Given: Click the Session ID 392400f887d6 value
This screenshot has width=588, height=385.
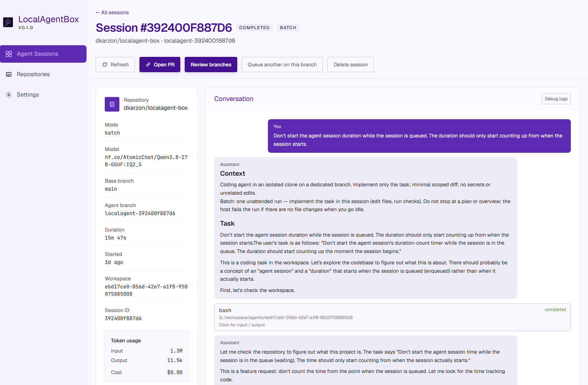Looking at the screenshot, I should coord(123,319).
